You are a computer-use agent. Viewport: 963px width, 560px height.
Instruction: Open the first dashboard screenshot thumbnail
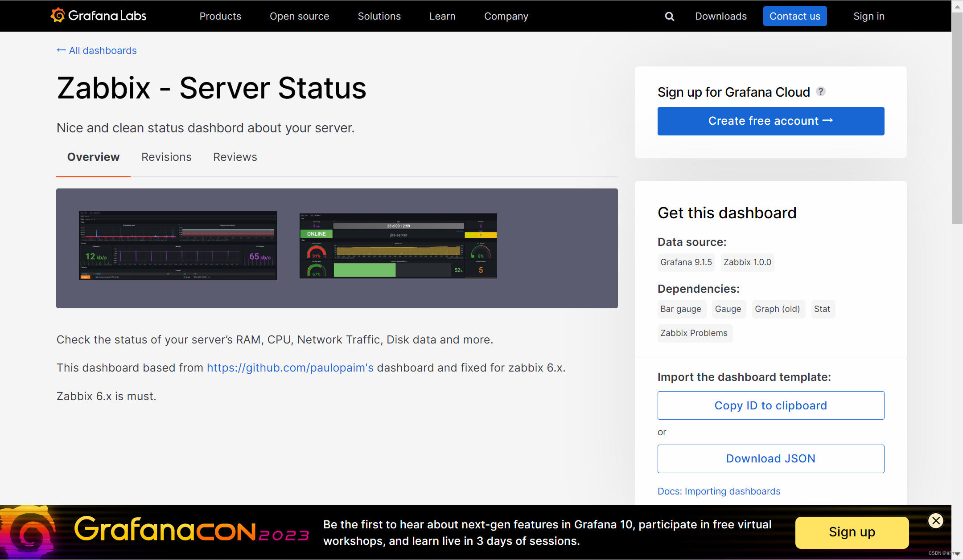[177, 245]
